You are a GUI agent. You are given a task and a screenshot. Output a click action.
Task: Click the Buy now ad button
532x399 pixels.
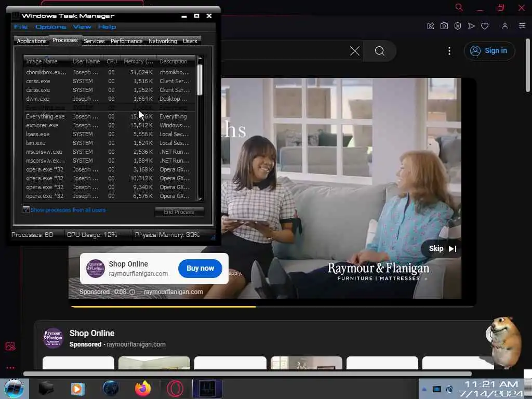coord(200,269)
